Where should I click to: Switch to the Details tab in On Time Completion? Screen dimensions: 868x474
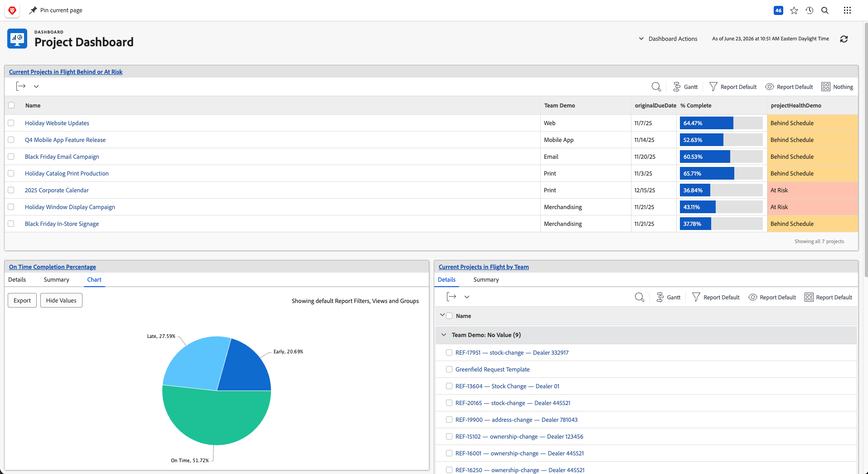pos(17,279)
